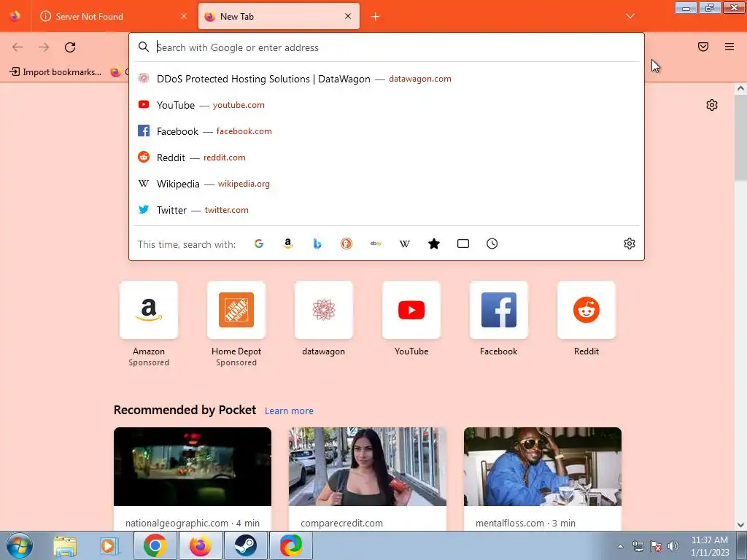This screenshot has width=747, height=560.
Task: Open new tab page personalize gear
Action: [x=712, y=105]
